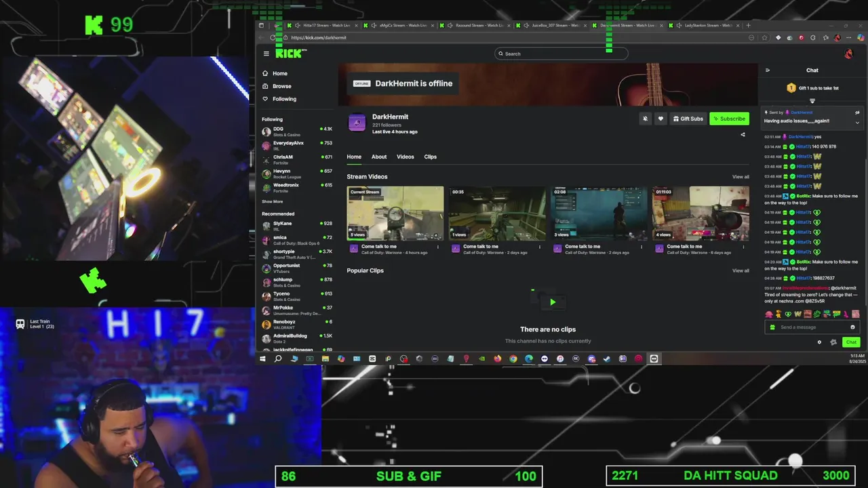Viewport: 868px width, 488px height.
Task: Open ChrisAM channel in sidebar
Action: [x=297, y=159]
